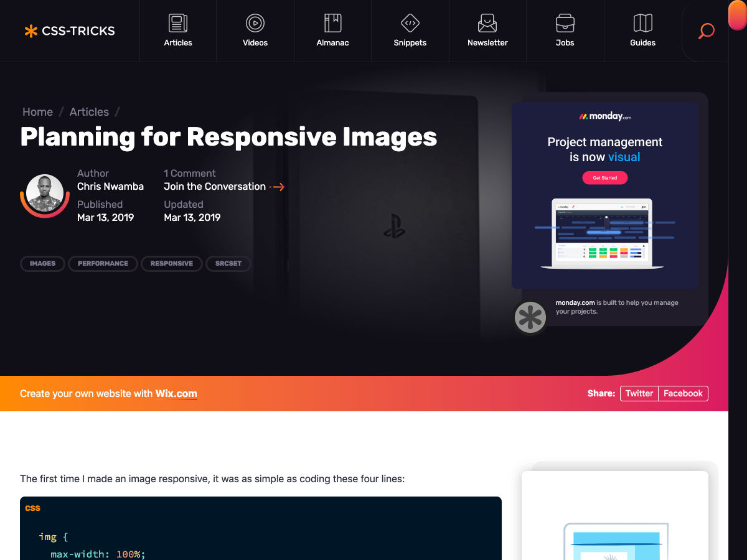Go to Home breadcrumb link

click(37, 112)
